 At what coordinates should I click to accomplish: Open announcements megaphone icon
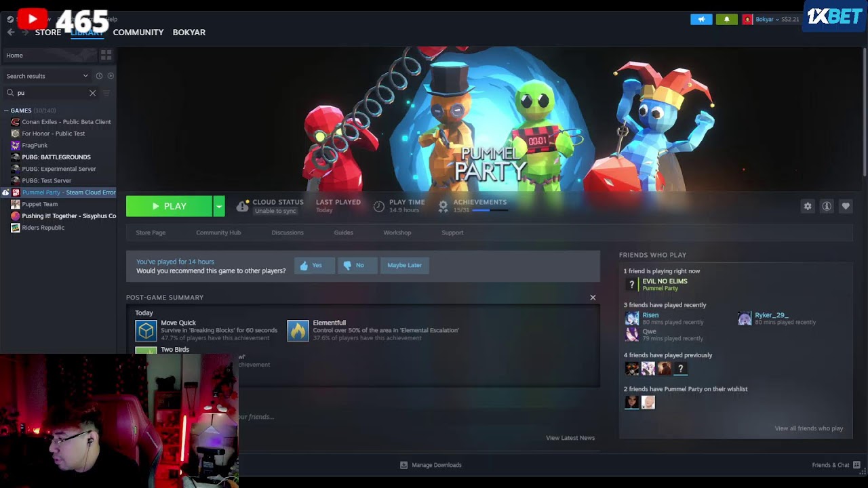pyautogui.click(x=701, y=19)
